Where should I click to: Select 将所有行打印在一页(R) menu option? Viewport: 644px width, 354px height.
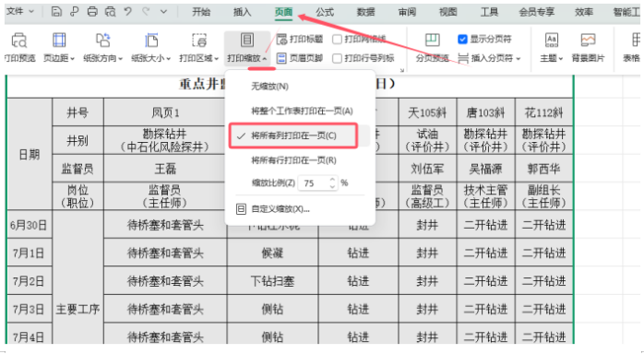pos(293,160)
